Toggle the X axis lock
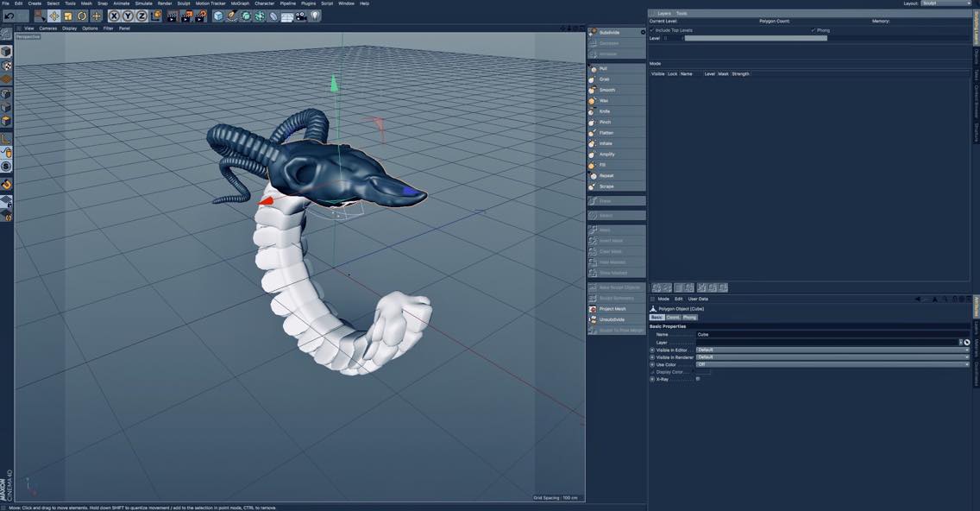The height and width of the screenshot is (511, 980). point(114,16)
